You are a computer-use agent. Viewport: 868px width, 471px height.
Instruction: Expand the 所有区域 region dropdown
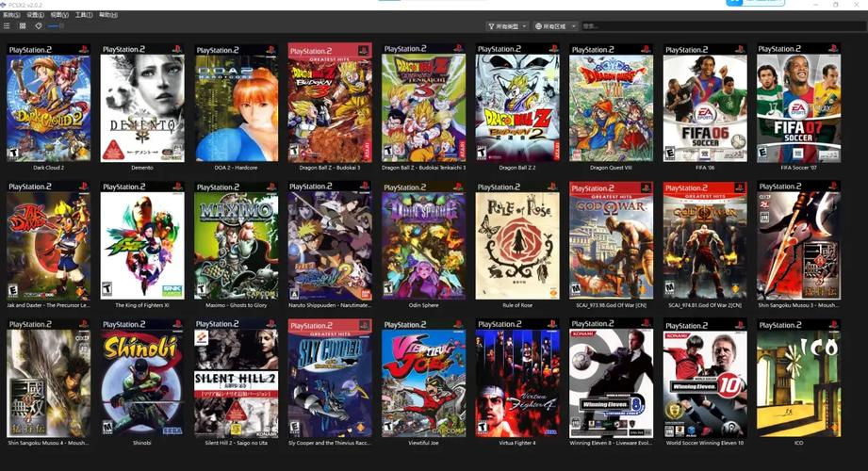click(x=554, y=26)
